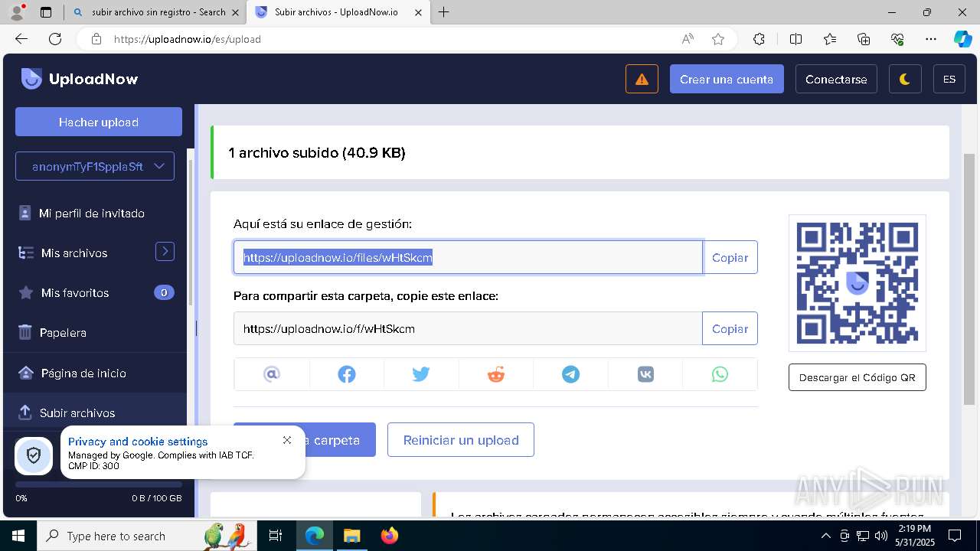The width and height of the screenshot is (980, 551).
Task: Click Hacher upload button
Action: click(99, 122)
